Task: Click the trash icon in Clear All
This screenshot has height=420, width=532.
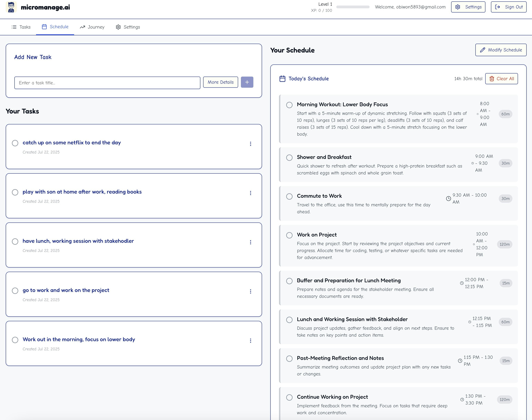Action: coord(492,79)
